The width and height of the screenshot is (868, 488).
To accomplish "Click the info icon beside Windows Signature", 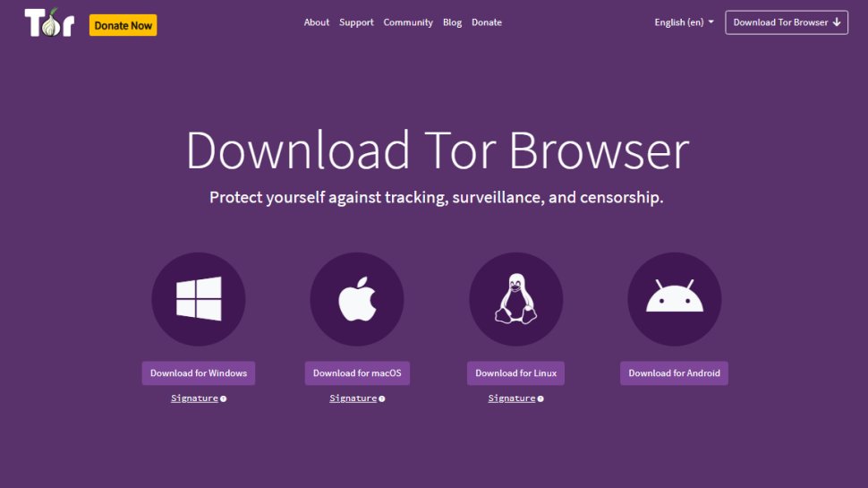I will coord(223,398).
